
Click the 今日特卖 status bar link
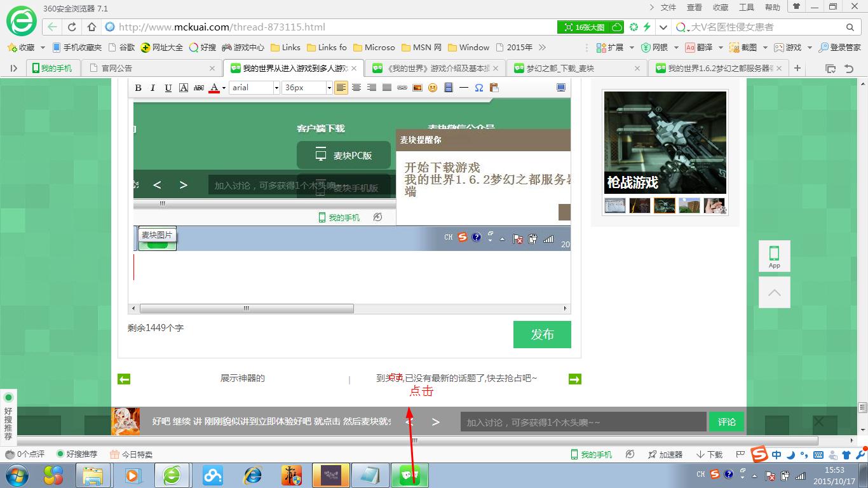pyautogui.click(x=131, y=454)
